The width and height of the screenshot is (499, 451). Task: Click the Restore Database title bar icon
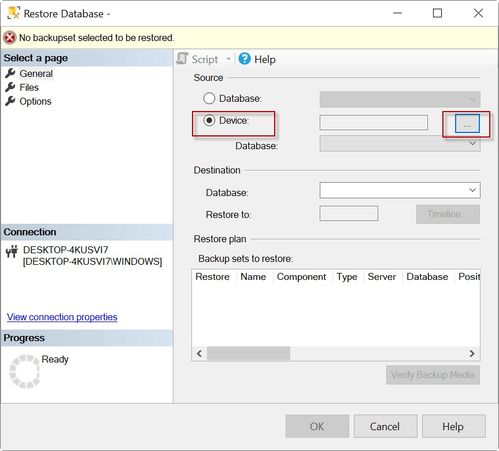14,13
